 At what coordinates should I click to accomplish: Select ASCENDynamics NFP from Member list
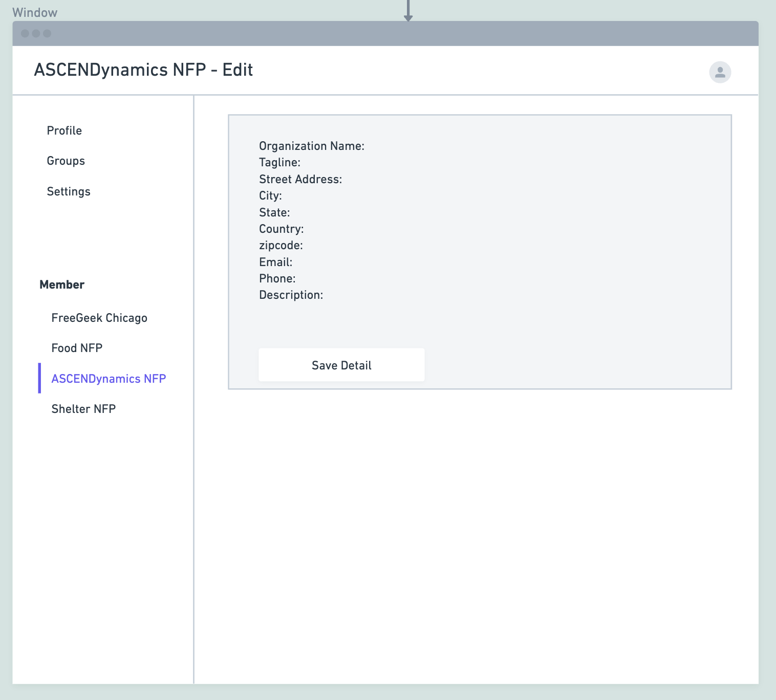point(109,378)
